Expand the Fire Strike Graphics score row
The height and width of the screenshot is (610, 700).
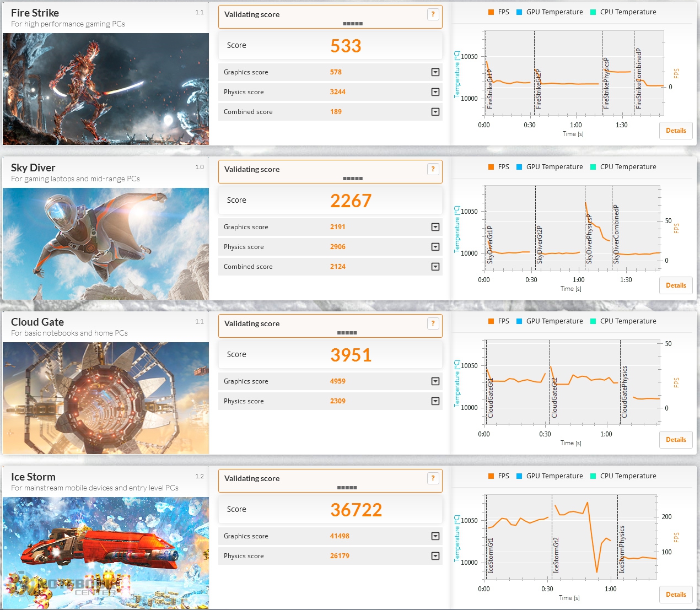pyautogui.click(x=435, y=72)
